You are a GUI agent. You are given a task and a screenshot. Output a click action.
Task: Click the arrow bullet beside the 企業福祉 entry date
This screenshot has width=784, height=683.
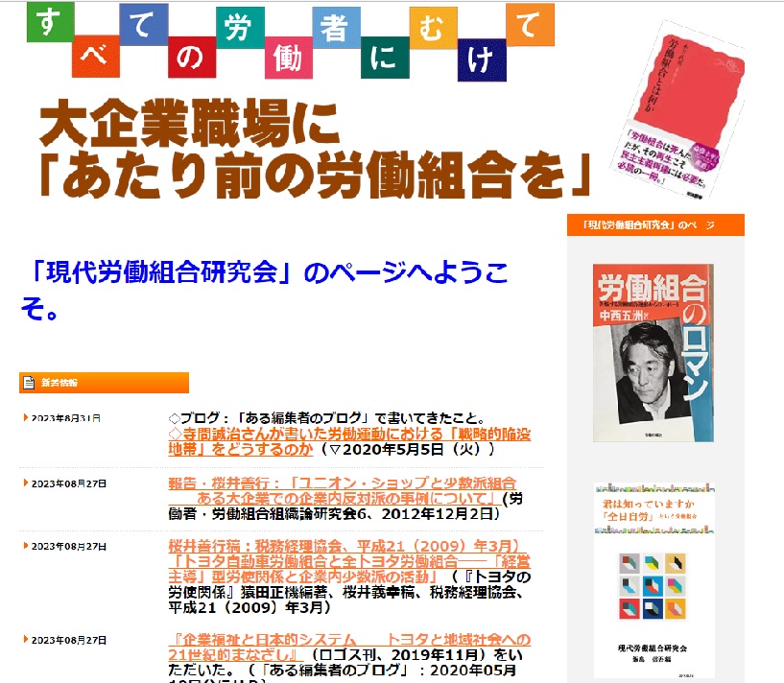26,639
